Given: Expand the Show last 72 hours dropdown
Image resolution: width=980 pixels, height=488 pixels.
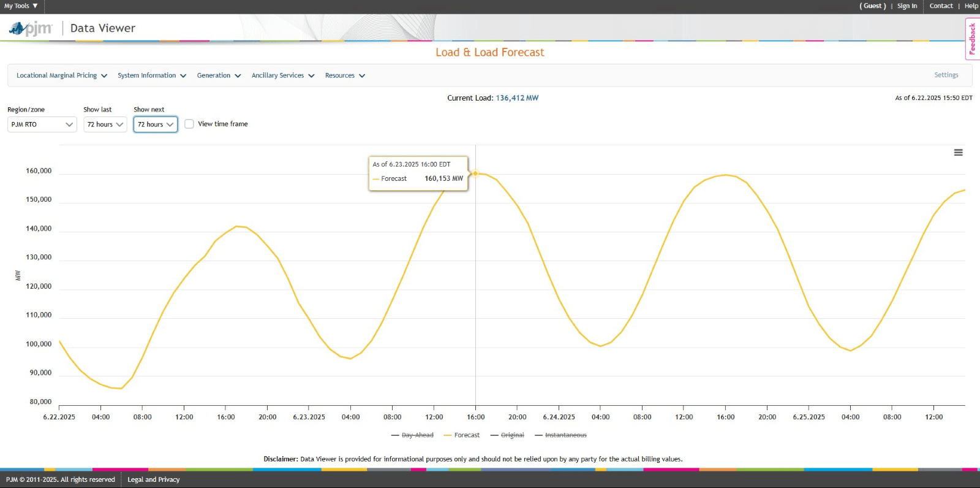Looking at the screenshot, I should click(x=105, y=124).
